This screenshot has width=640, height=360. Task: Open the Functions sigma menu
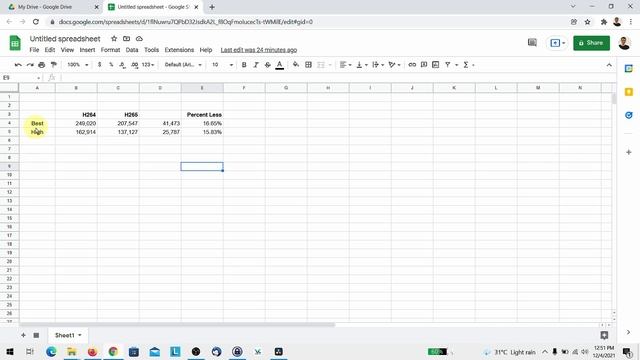coord(466,65)
